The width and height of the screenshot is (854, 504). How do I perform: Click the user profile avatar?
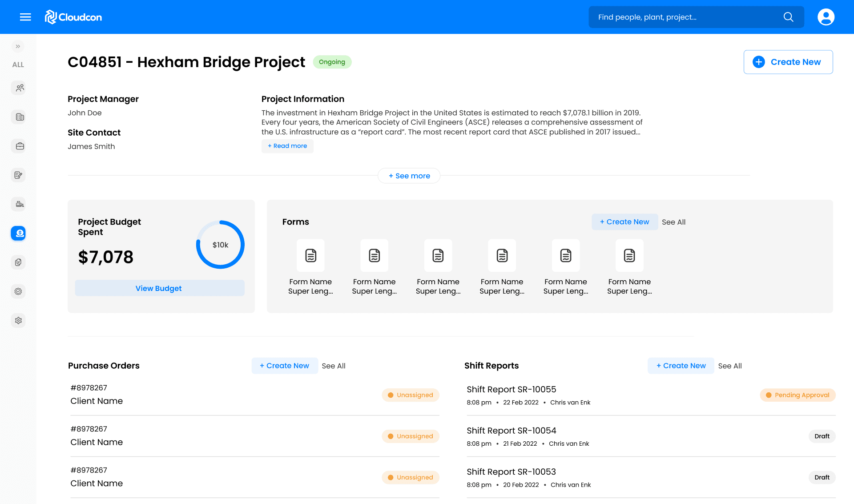(826, 17)
